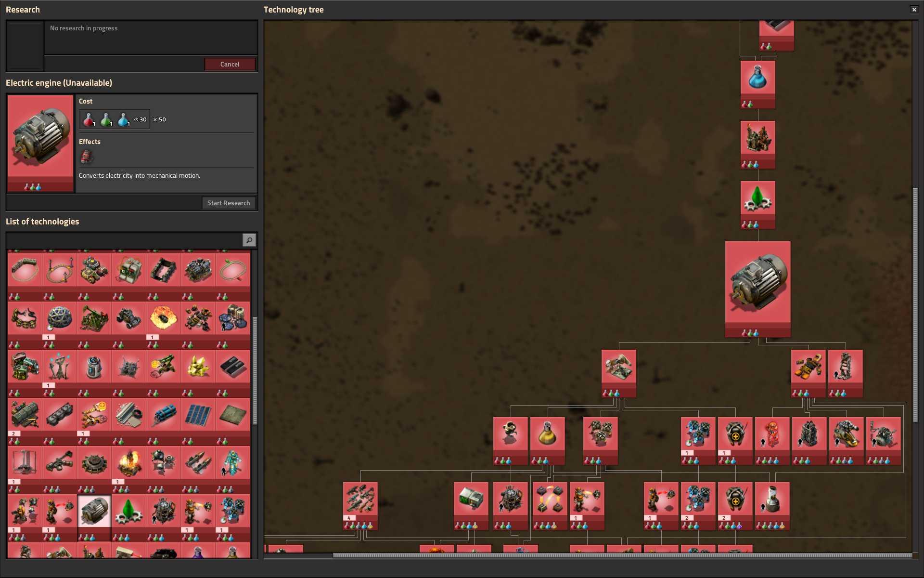Click the black plus-symbol tree node level 2

click(x=735, y=506)
